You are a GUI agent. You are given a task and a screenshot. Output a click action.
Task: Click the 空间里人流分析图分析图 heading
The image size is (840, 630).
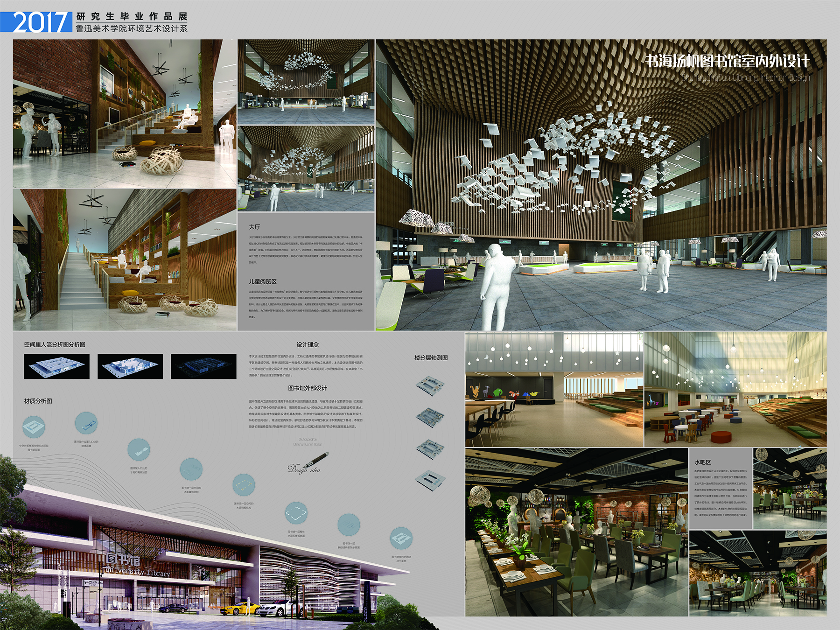(55, 344)
